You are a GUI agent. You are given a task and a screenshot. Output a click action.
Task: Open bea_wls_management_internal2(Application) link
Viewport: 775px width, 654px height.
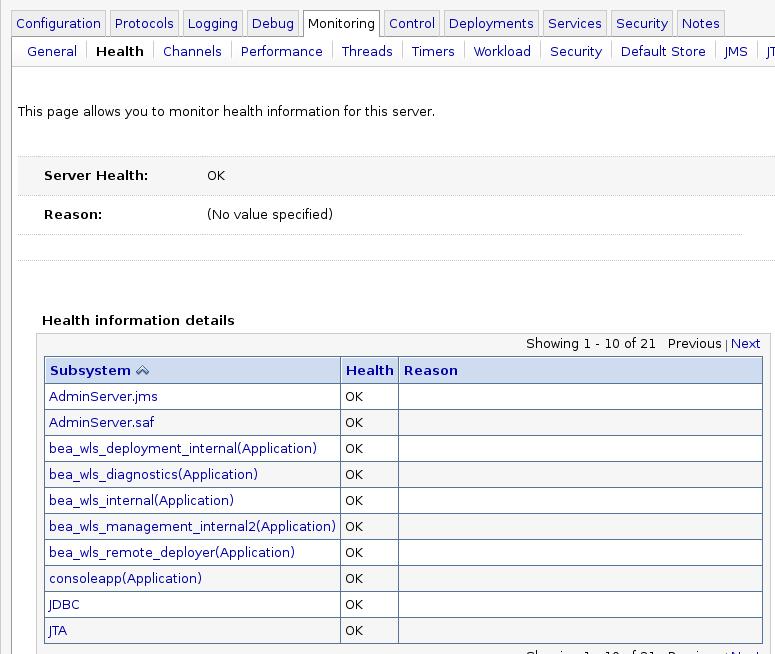[x=192, y=526]
